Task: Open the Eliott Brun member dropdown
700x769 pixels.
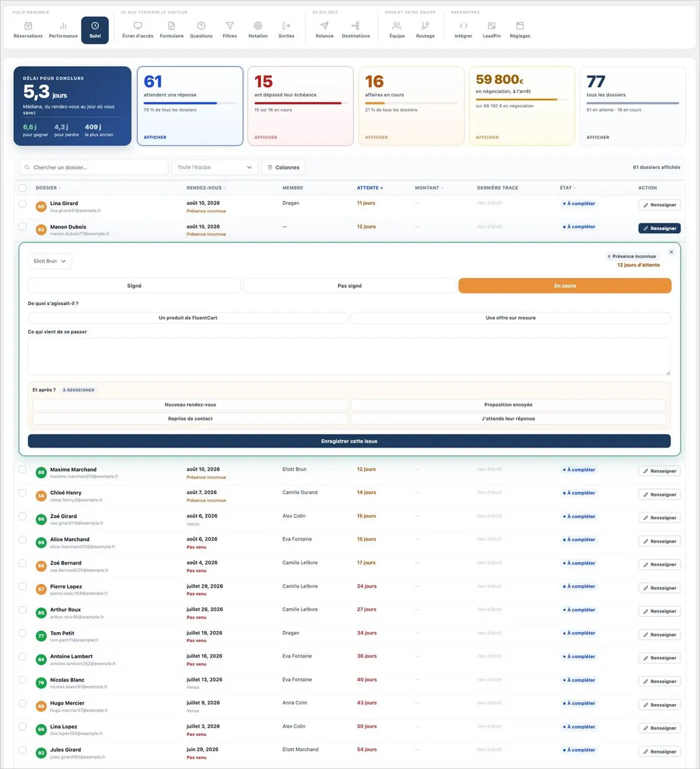Action: click(50, 261)
